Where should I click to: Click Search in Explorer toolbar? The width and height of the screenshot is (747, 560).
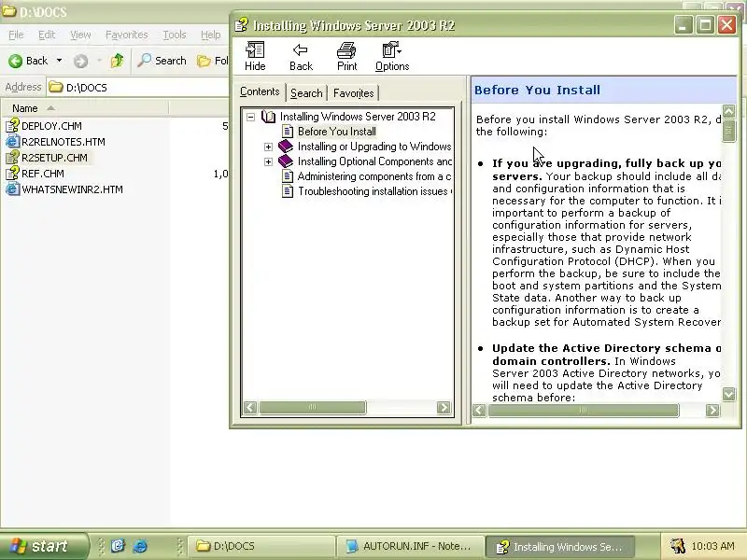(x=162, y=61)
